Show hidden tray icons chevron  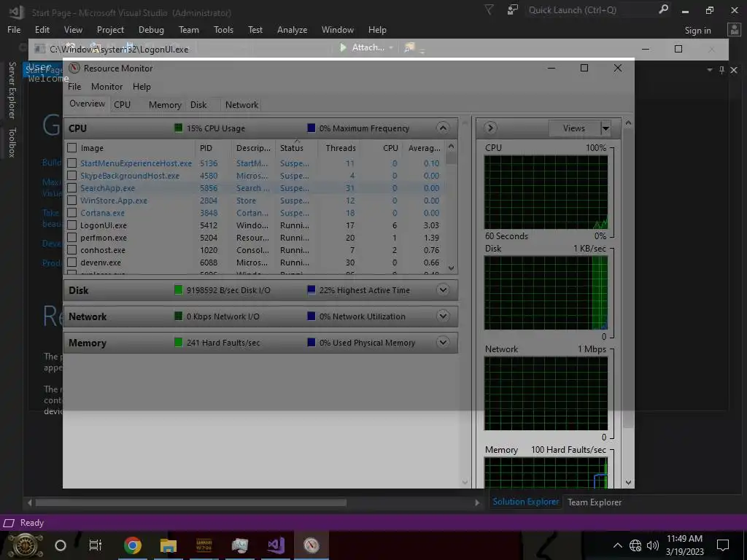[x=617, y=545]
